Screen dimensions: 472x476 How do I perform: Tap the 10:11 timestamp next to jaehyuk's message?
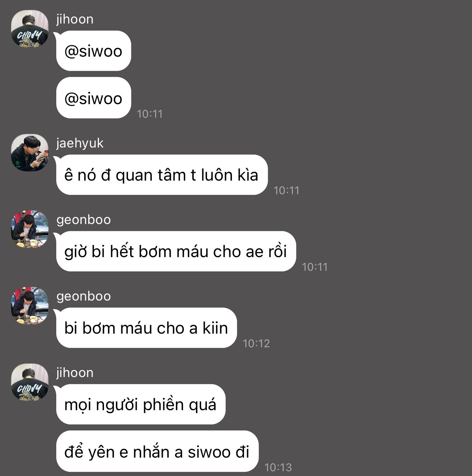286,190
